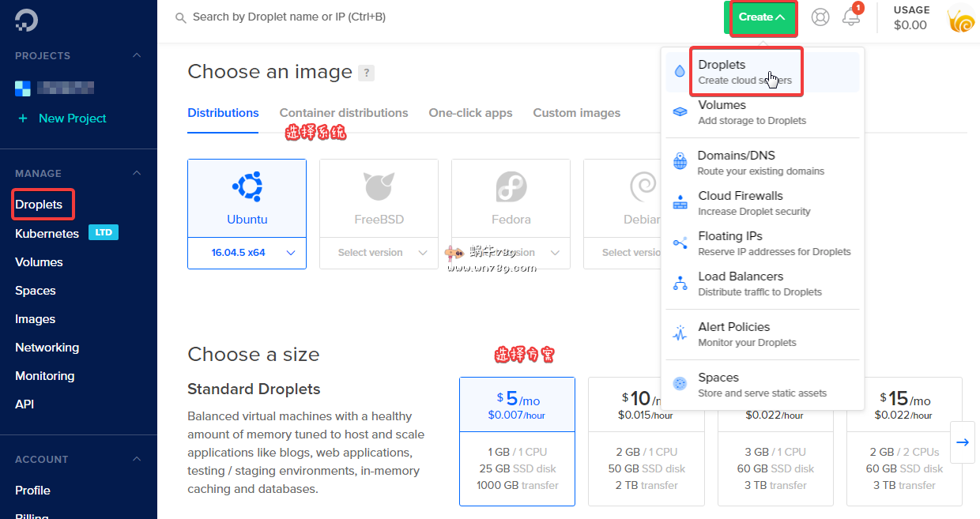
Task: Open Kubernetes in the sidebar
Action: pyautogui.click(x=47, y=234)
